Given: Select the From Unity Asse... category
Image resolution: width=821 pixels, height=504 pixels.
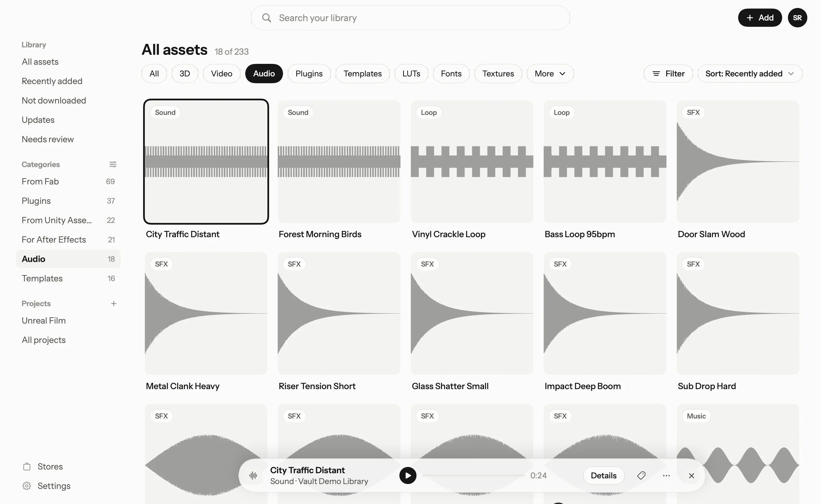Looking at the screenshot, I should pyautogui.click(x=68, y=220).
